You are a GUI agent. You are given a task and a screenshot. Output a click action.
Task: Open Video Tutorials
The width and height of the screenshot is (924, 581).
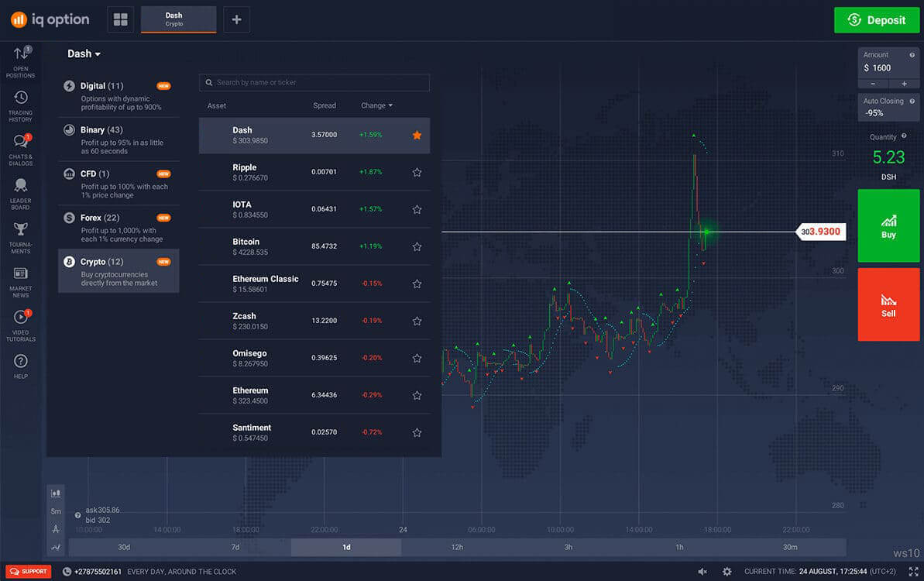(x=21, y=326)
